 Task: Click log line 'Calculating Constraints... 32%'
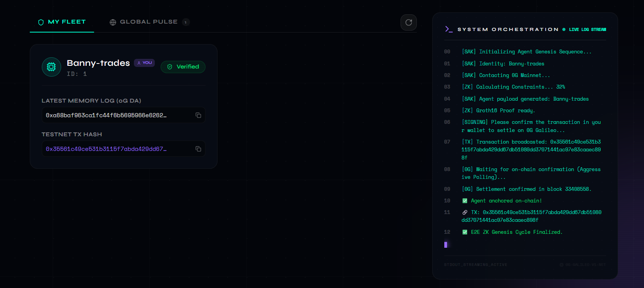click(x=513, y=87)
